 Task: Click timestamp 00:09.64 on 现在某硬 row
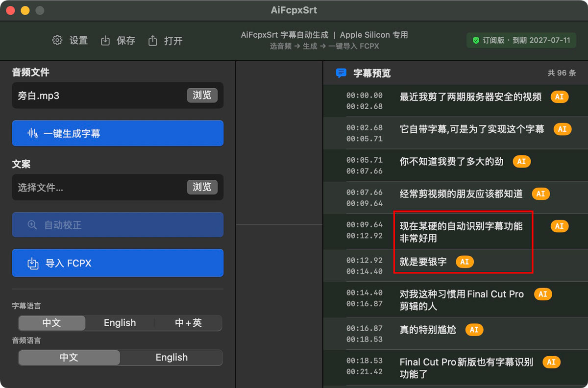click(x=365, y=225)
